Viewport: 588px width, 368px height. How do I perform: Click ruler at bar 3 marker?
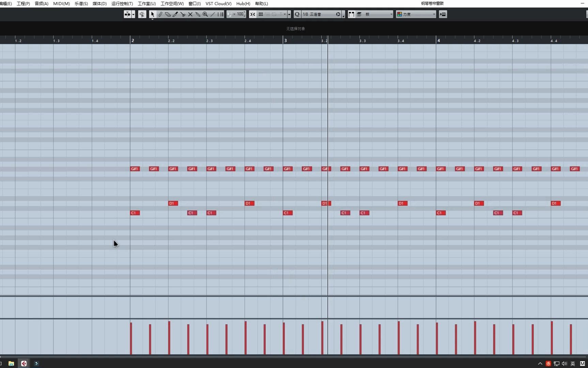[285, 41]
